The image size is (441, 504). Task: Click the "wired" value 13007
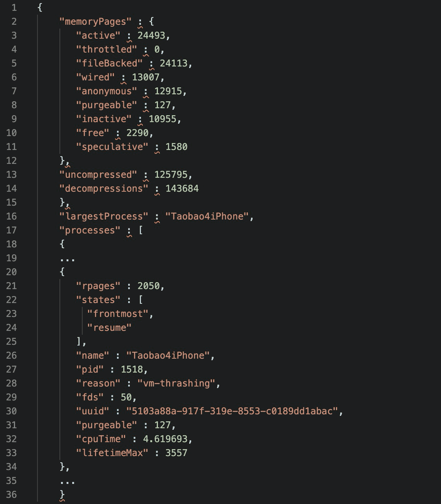coord(146,77)
